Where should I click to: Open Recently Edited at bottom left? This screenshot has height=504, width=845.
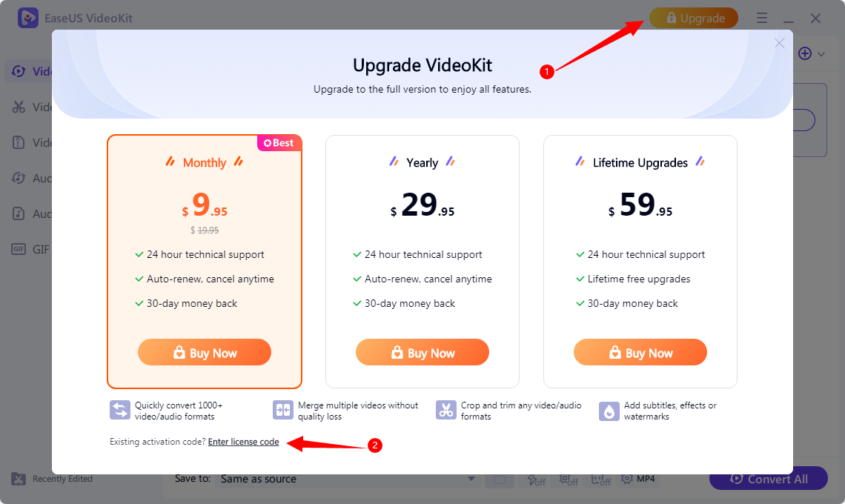pyautogui.click(x=52, y=479)
